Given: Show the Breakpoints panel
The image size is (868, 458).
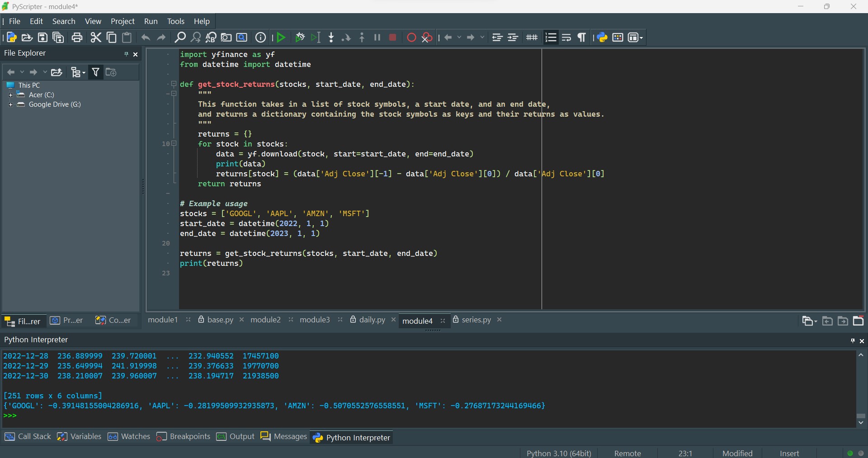Looking at the screenshot, I should [x=183, y=437].
